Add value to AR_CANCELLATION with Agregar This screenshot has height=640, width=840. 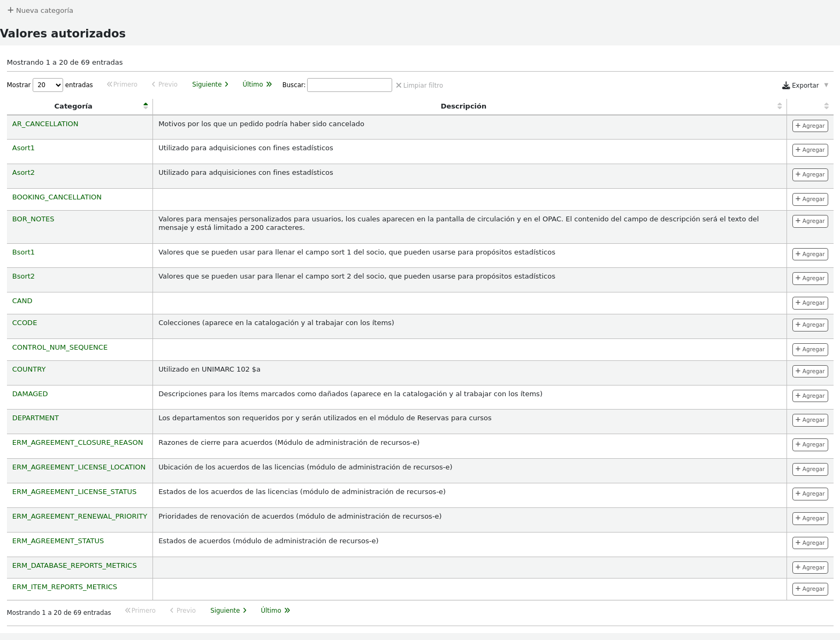point(810,126)
